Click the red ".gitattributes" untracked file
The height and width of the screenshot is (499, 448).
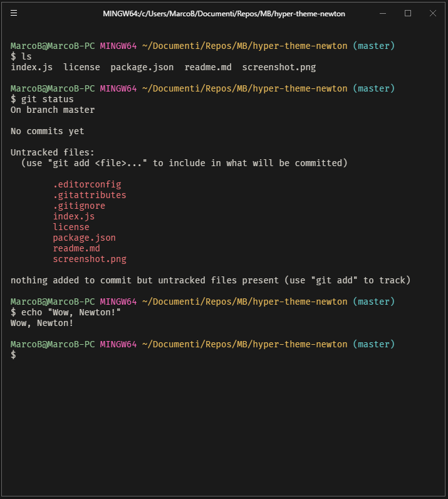pyautogui.click(x=90, y=195)
